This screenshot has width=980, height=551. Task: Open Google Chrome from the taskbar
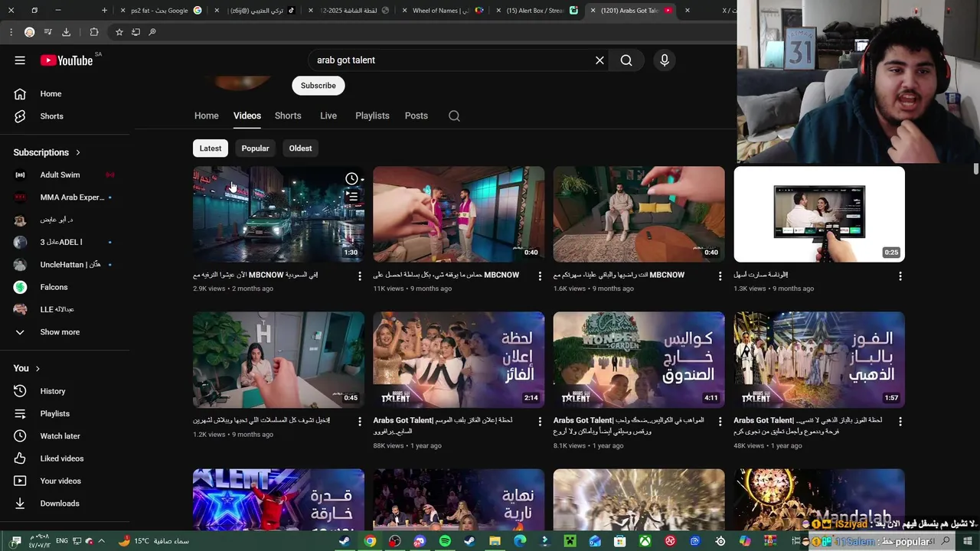coord(370,541)
